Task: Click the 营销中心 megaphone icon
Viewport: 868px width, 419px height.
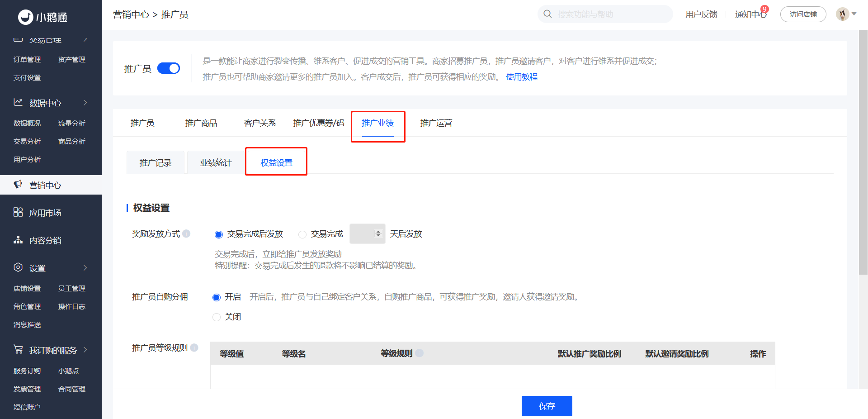Action: tap(18, 185)
